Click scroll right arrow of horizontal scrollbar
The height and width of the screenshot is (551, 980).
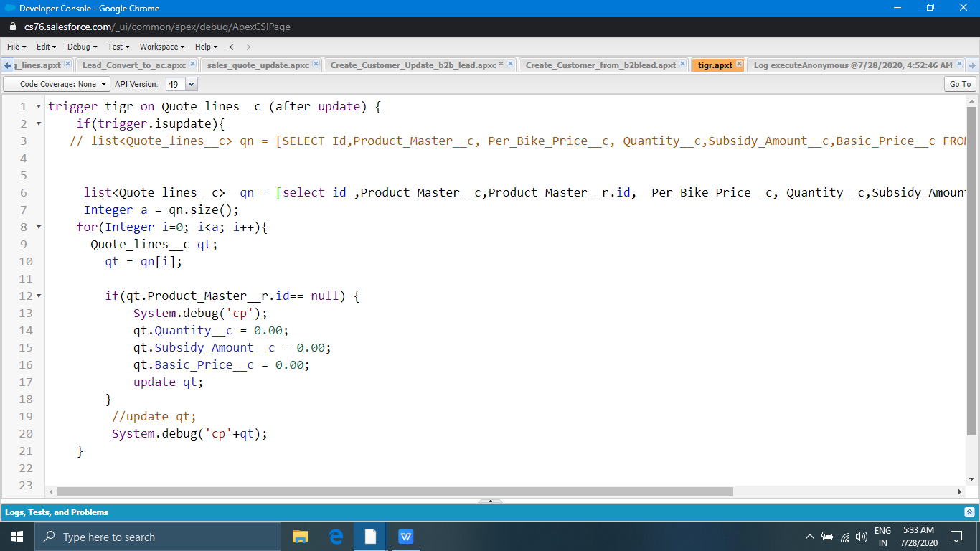tap(960, 492)
